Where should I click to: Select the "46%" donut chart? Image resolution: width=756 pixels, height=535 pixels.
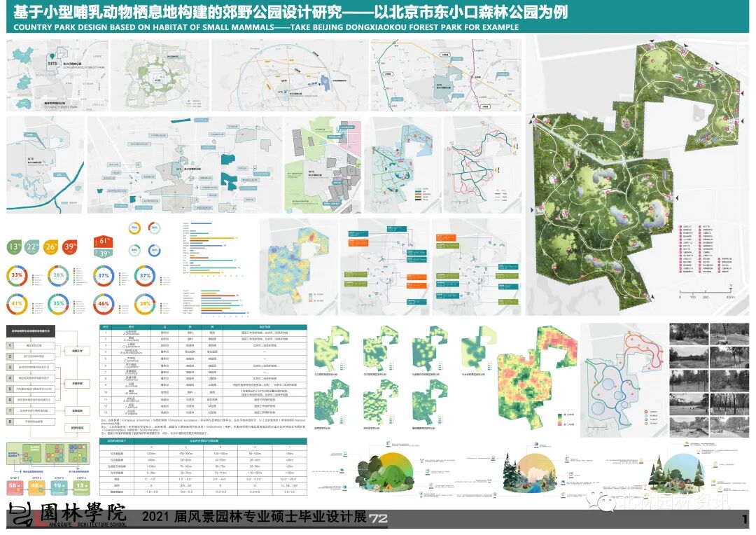pos(104,305)
